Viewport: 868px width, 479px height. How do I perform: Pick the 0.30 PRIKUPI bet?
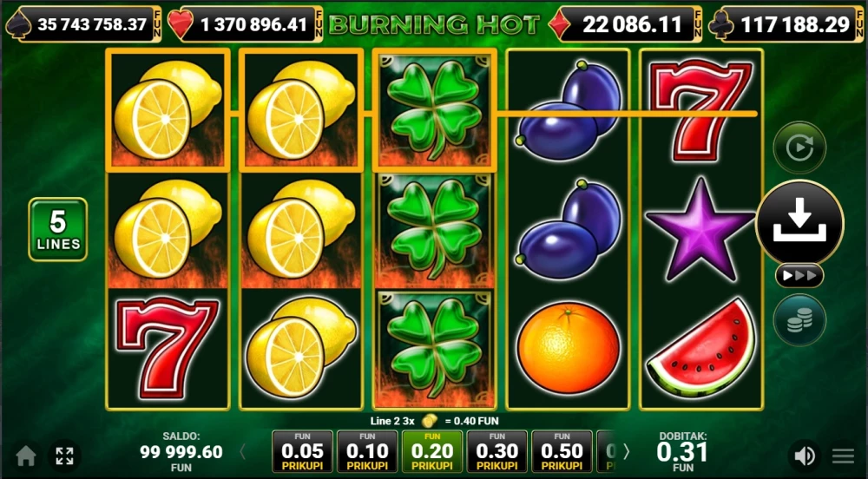click(496, 451)
